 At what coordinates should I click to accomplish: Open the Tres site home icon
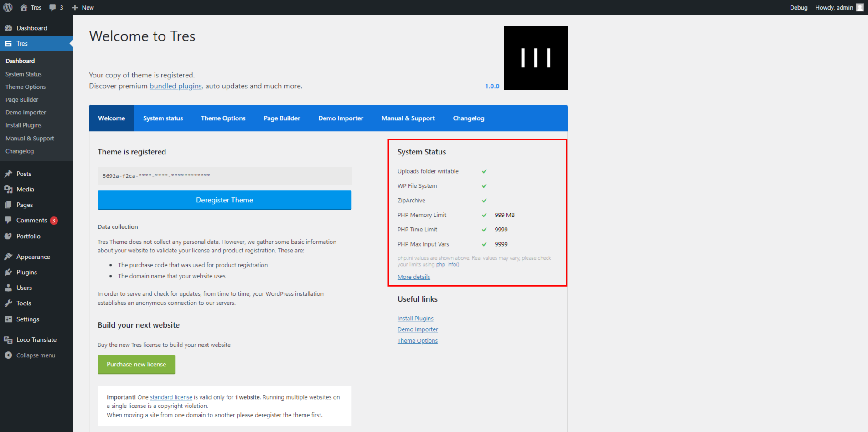pos(24,7)
